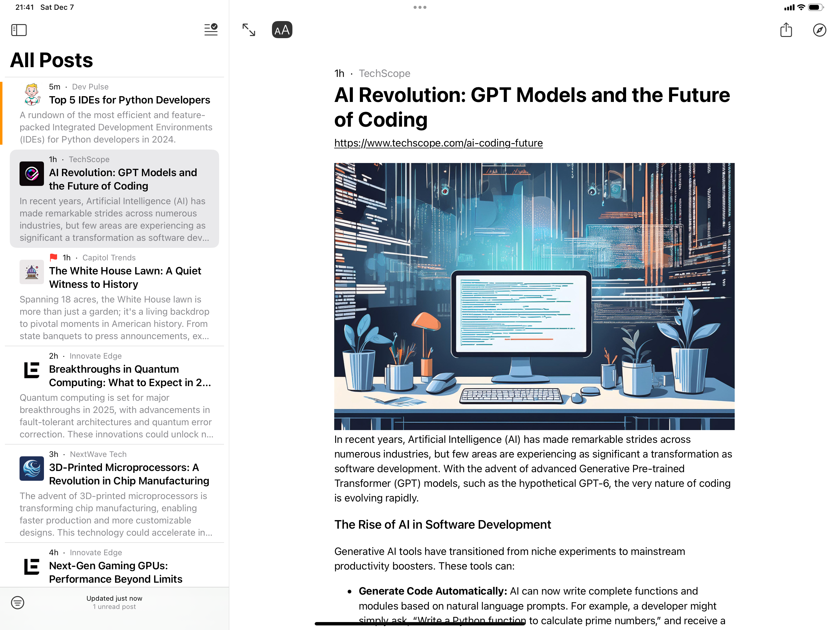This screenshot has height=630, width=840.
Task: Open Top 5 IDEs for Python Developers post
Action: [x=114, y=113]
